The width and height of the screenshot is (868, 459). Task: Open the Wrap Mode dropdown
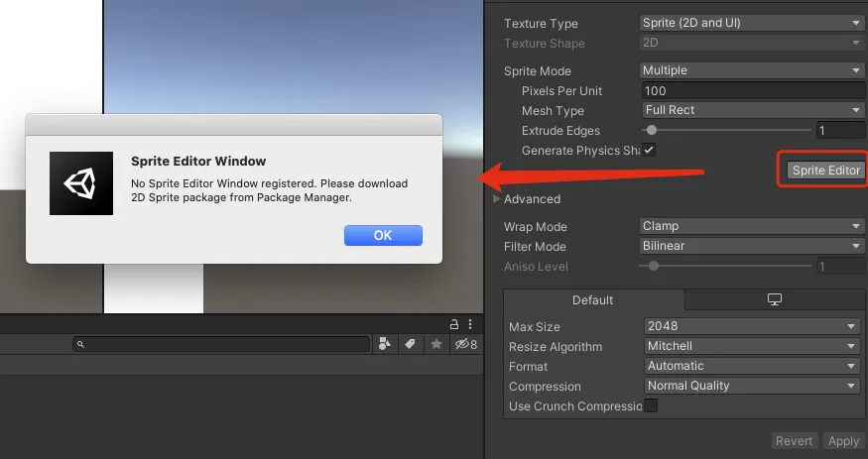(751, 226)
